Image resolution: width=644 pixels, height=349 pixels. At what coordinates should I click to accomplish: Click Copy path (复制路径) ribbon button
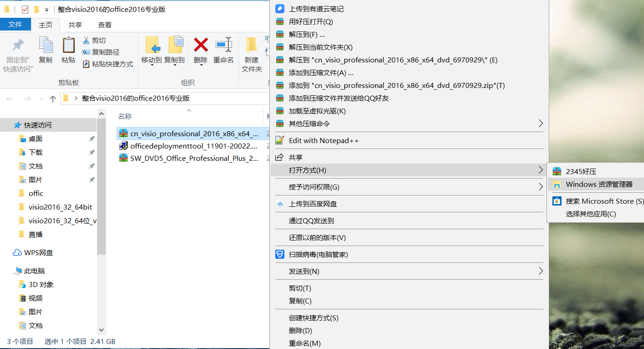pyautogui.click(x=101, y=52)
